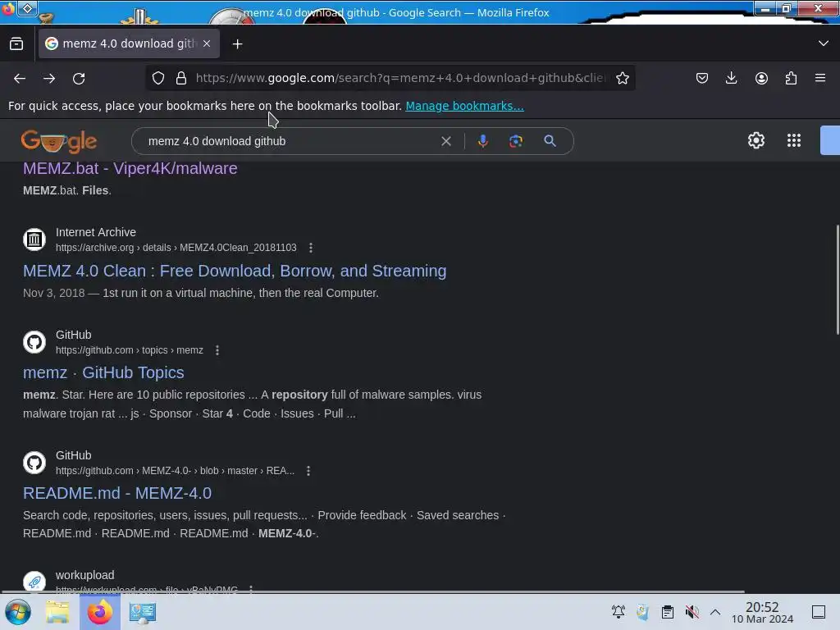
Task: Go to the Google home logo
Action: [x=59, y=141]
